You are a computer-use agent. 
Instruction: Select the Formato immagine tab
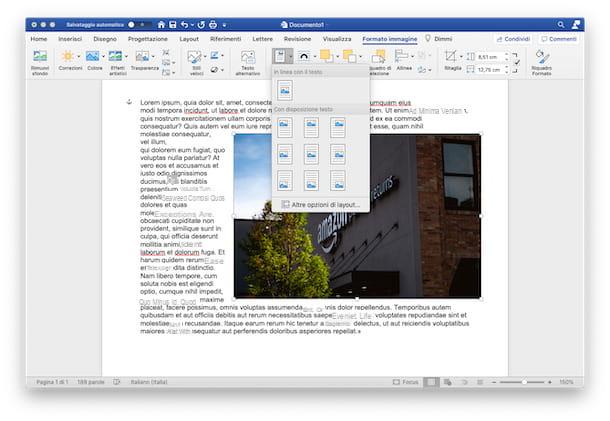pos(389,39)
